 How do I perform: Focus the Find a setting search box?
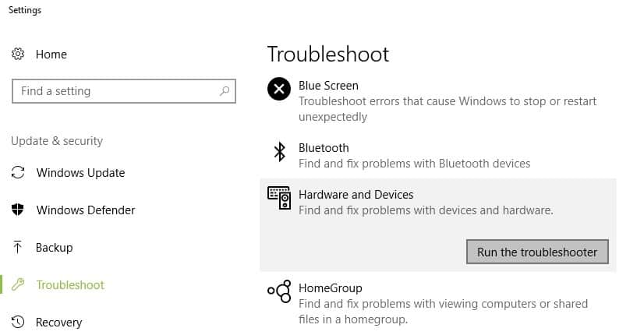point(124,91)
